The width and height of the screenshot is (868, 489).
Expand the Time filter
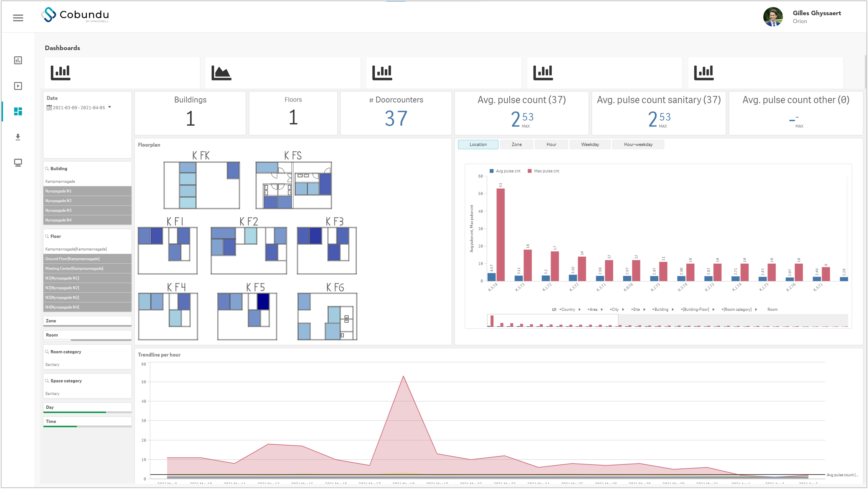point(88,422)
